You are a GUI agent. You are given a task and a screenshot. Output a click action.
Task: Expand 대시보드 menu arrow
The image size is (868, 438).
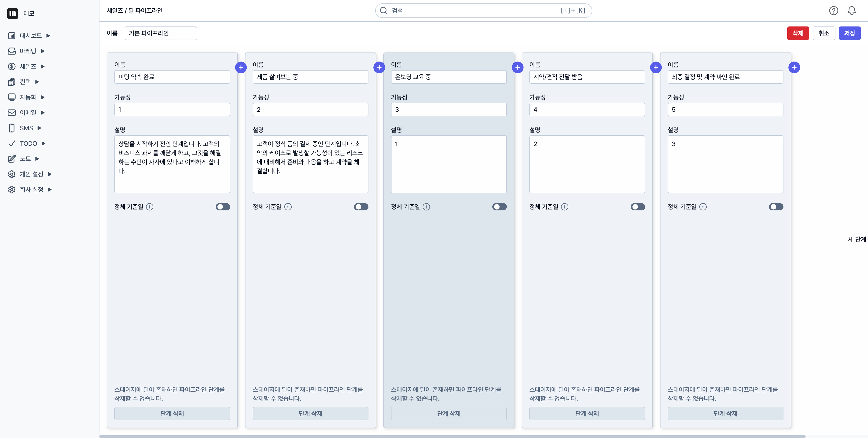pyautogui.click(x=48, y=36)
